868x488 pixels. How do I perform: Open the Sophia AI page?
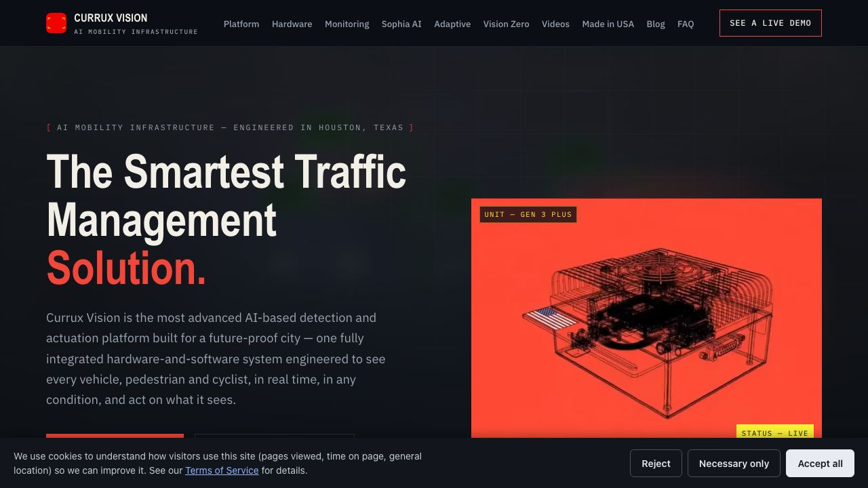[x=401, y=24]
